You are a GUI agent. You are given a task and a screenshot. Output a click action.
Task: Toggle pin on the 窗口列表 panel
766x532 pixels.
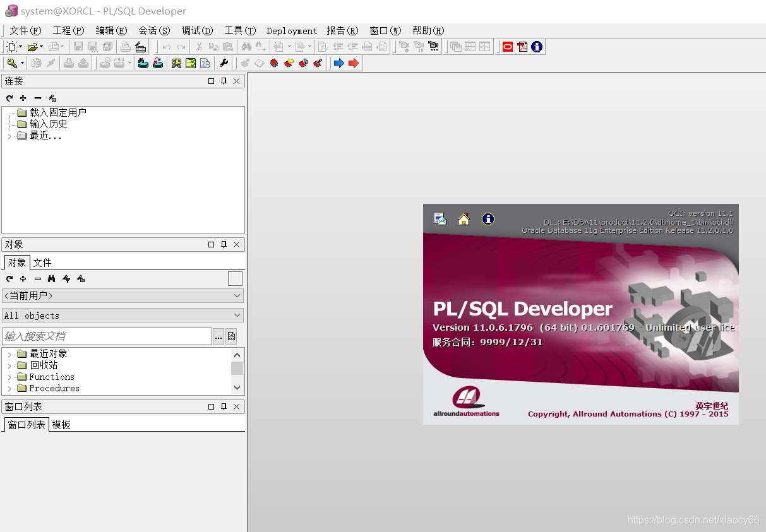click(x=224, y=406)
